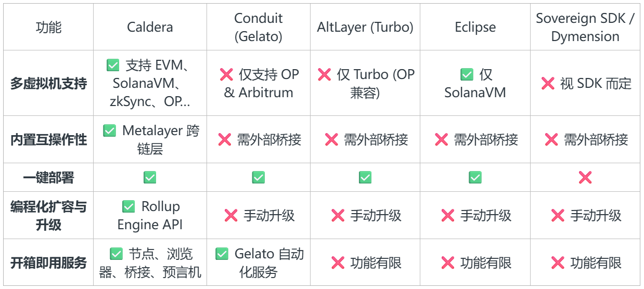Viewport: 644px width, 289px height.
Task: Click green checkmark beside 仅 SolanaVM
Action: [467, 75]
